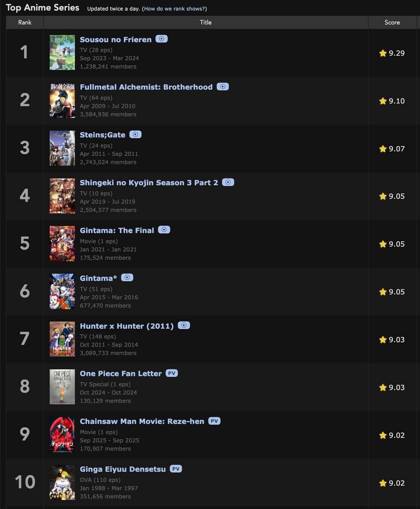Open Hunter x Hunter (2011) title link

tap(127, 326)
